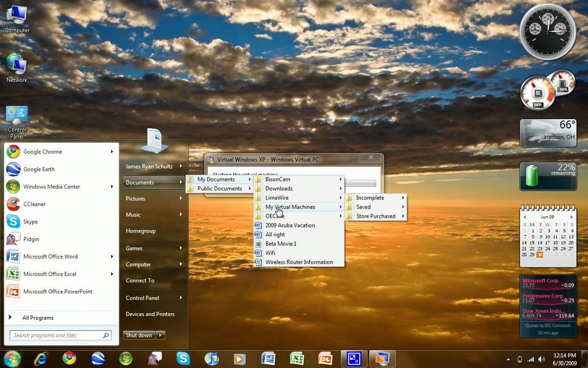Image resolution: width=588 pixels, height=368 pixels.
Task: Click the Skype icon on the taskbar
Action: (183, 359)
